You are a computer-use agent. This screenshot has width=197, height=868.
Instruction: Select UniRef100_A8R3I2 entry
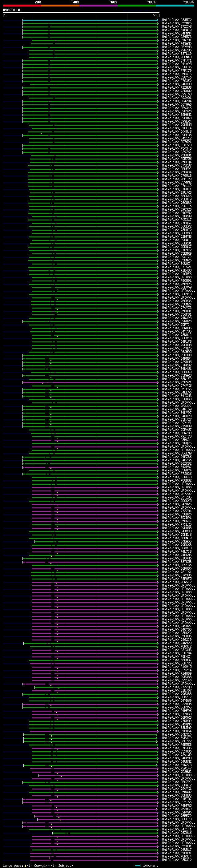pyautogui.click(x=176, y=647)
